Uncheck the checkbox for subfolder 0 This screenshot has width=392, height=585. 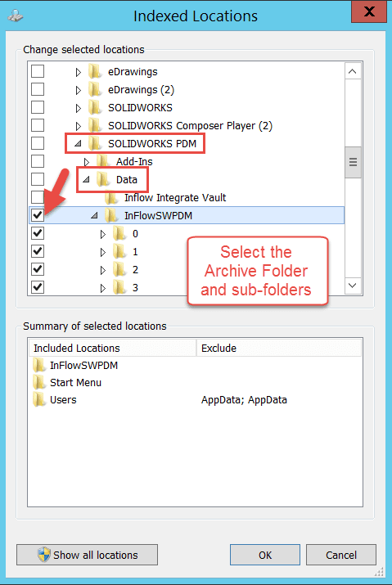(38, 233)
